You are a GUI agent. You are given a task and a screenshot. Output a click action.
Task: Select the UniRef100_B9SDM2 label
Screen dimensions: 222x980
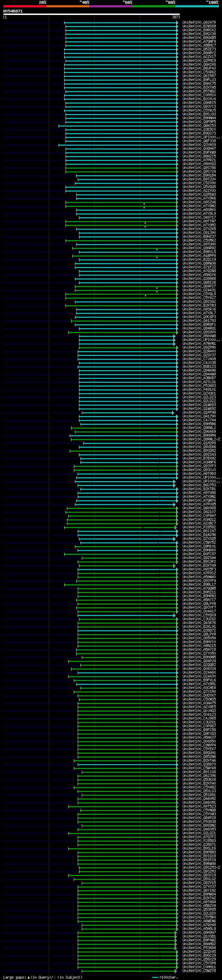click(x=199, y=451)
